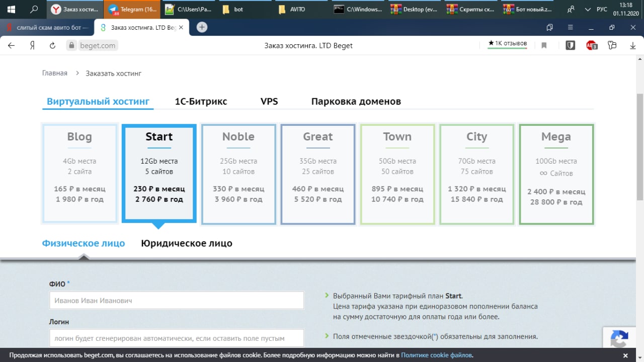
Task: Bookmark the page using bookmark icon
Action: 544,45
